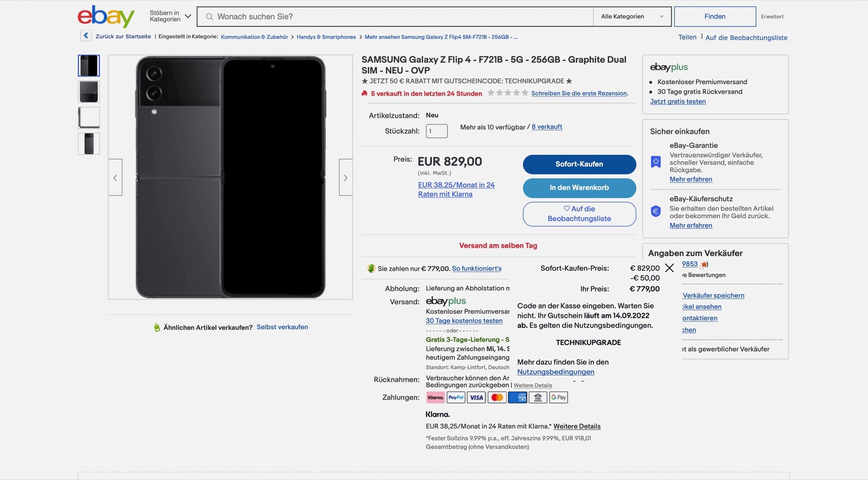Click Schreiben Sie die erste Rezension
Viewport: 868px width, 480px height.
[580, 93]
